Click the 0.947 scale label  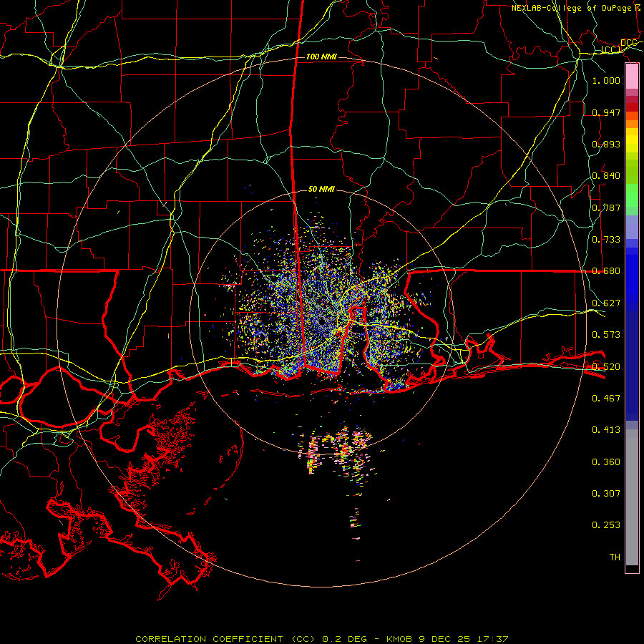point(606,112)
